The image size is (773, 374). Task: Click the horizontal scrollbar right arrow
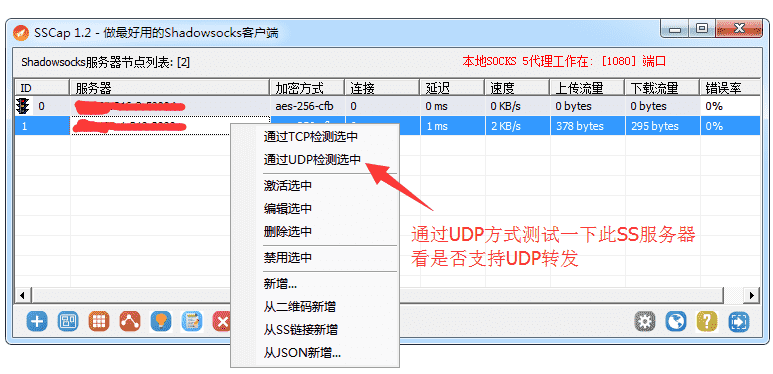[x=752, y=296]
